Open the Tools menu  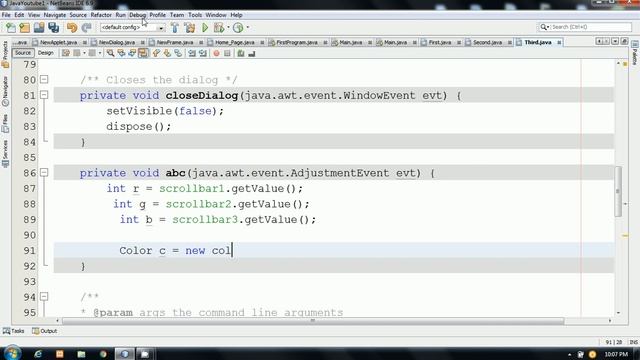[195, 15]
